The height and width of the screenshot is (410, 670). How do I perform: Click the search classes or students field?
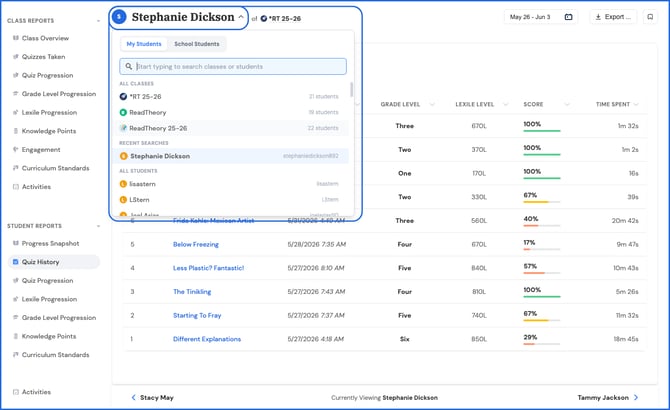point(233,67)
